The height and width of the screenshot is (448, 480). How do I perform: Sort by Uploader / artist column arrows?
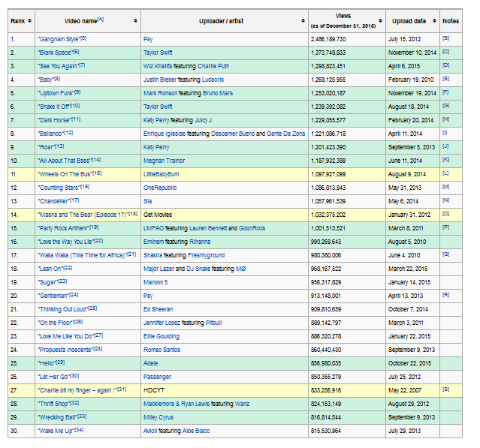pos(303,21)
